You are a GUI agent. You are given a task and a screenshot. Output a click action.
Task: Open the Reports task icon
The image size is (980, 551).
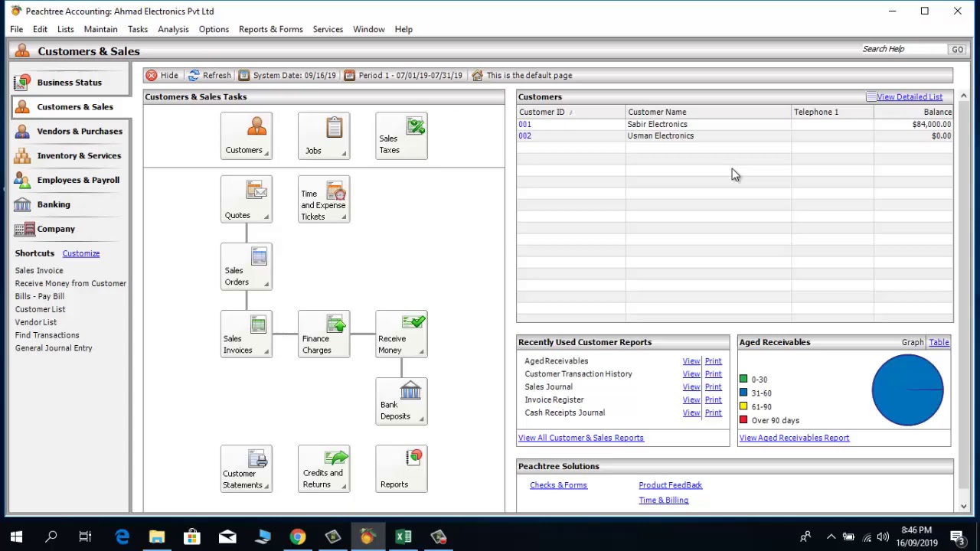coord(401,468)
